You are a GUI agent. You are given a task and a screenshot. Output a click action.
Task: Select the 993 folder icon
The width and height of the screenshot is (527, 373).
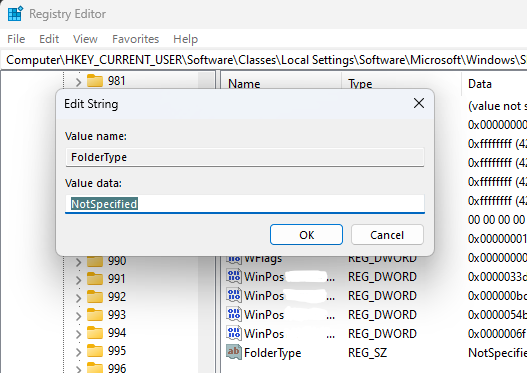point(95,315)
